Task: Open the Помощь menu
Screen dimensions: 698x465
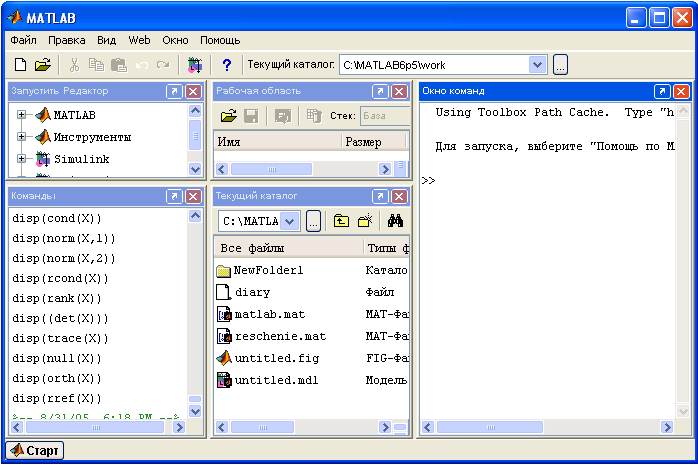Action: pos(220,40)
